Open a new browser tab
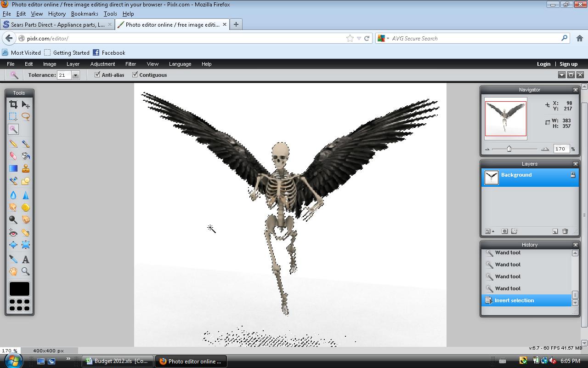The width and height of the screenshot is (588, 368). tap(236, 24)
